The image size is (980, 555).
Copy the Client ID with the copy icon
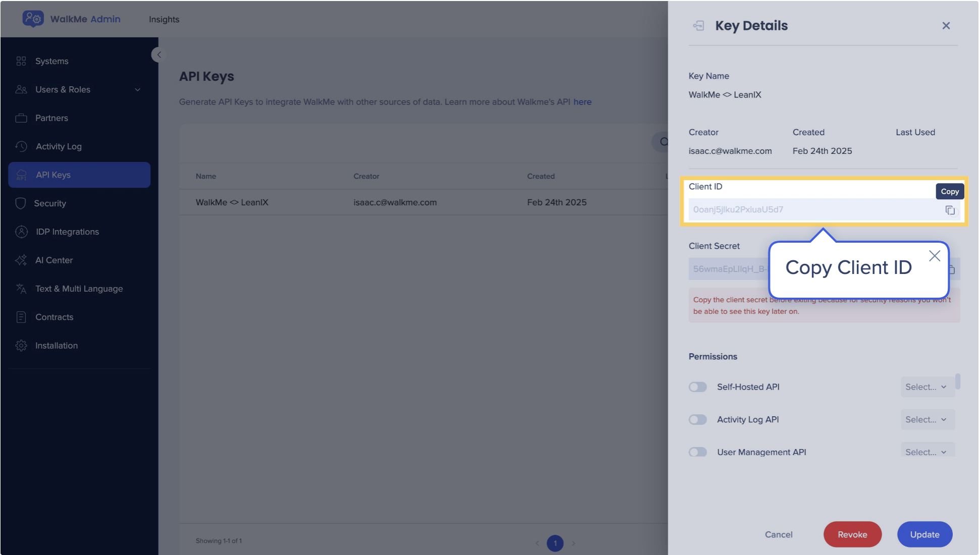[x=950, y=210]
